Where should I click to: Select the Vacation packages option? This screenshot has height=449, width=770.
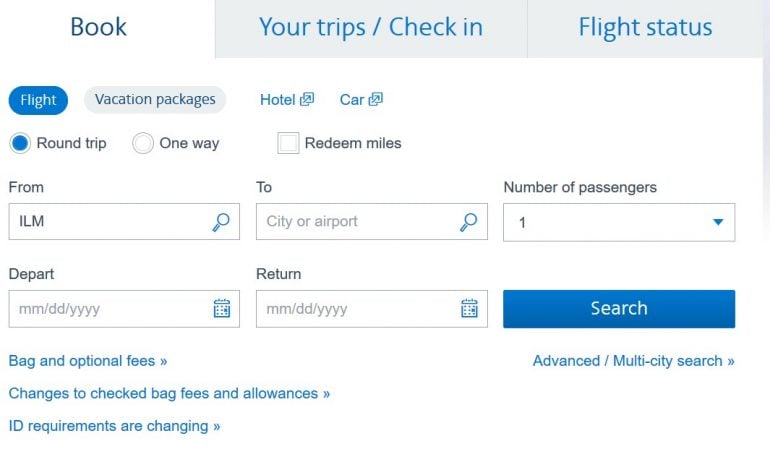155,99
